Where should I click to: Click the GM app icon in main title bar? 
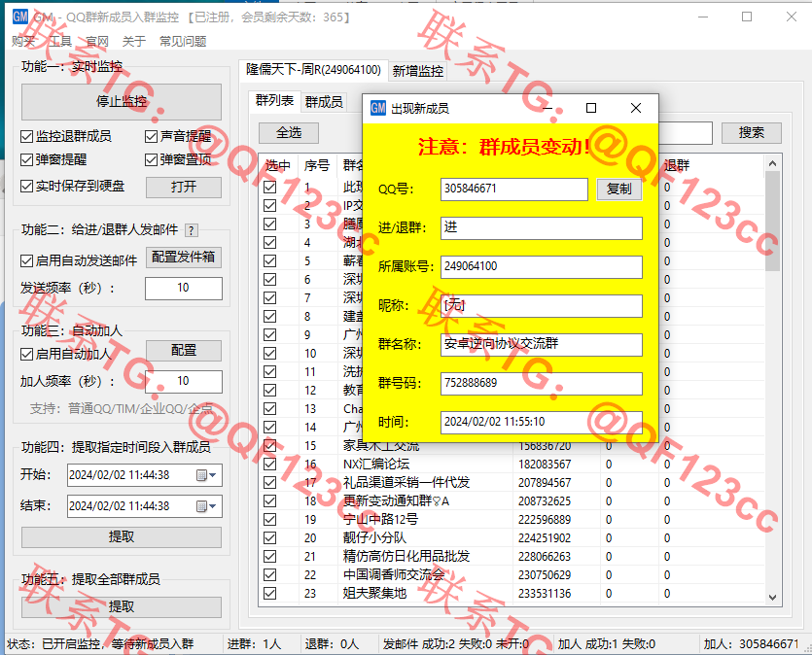(x=20, y=17)
